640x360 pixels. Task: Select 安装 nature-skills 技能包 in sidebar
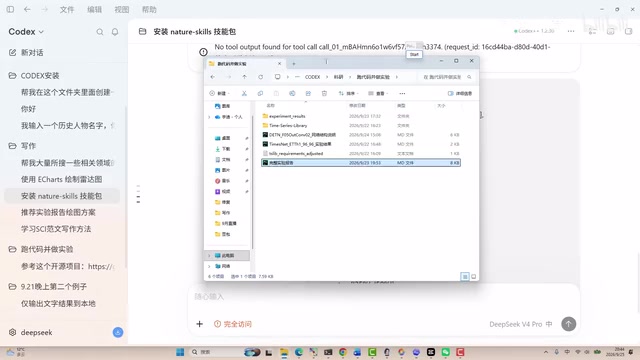point(62,196)
